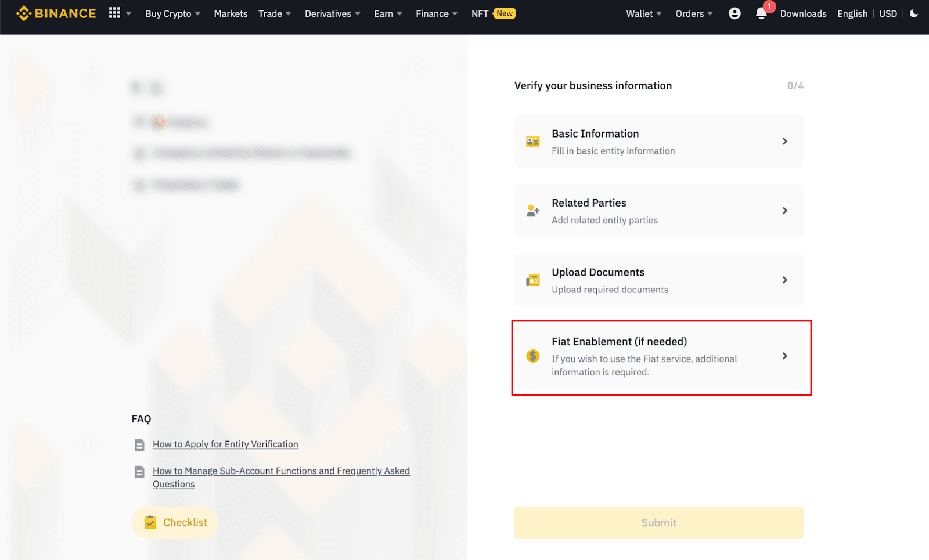Open the Markets page
Image resolution: width=929 pixels, height=560 pixels.
[231, 13]
